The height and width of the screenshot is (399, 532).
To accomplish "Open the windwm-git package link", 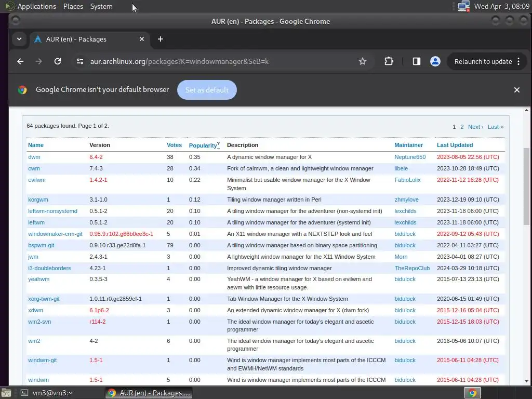I will coord(43,360).
